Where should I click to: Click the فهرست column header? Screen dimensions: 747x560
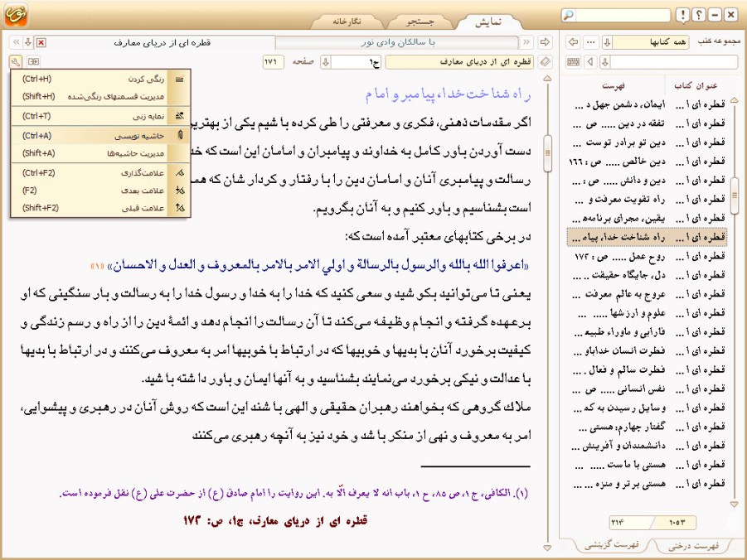tap(614, 85)
